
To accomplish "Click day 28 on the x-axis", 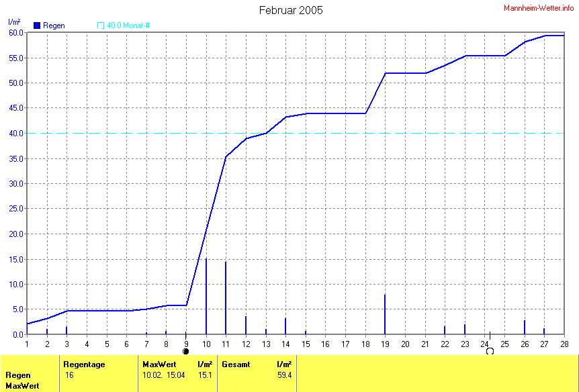I will coord(563,344).
